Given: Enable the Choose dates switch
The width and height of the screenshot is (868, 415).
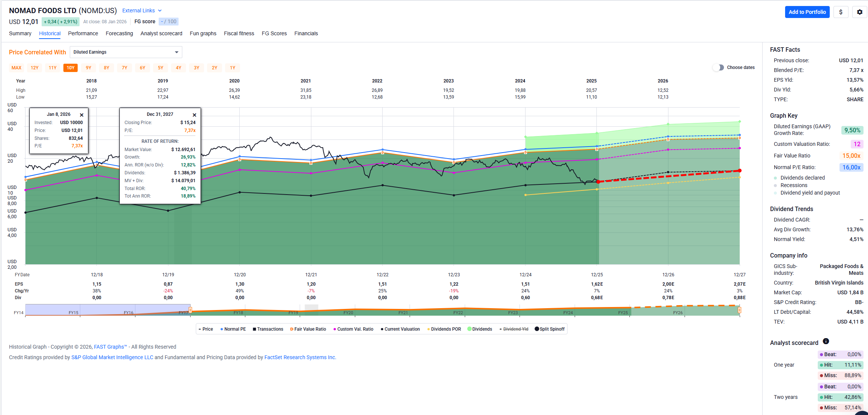Looking at the screenshot, I should (718, 67).
